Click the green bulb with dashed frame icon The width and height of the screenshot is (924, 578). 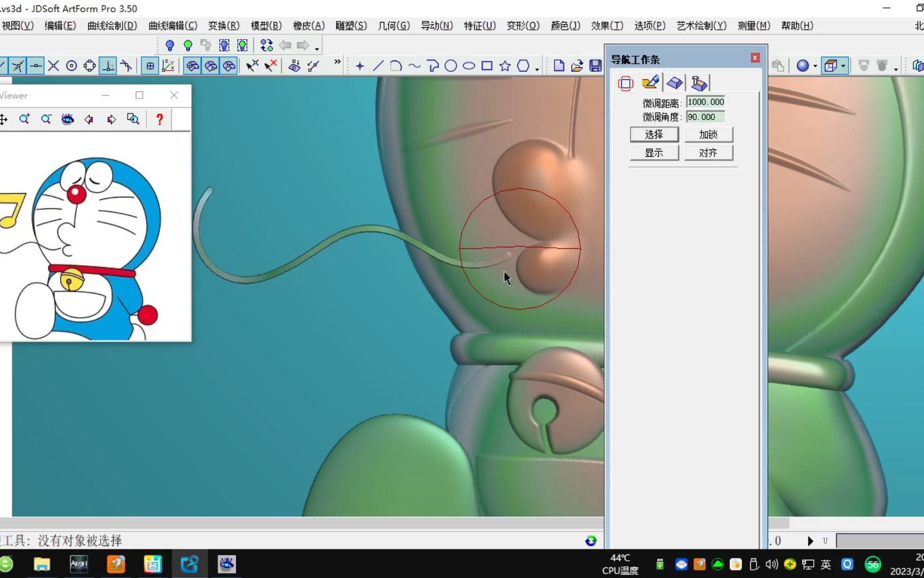(243, 45)
